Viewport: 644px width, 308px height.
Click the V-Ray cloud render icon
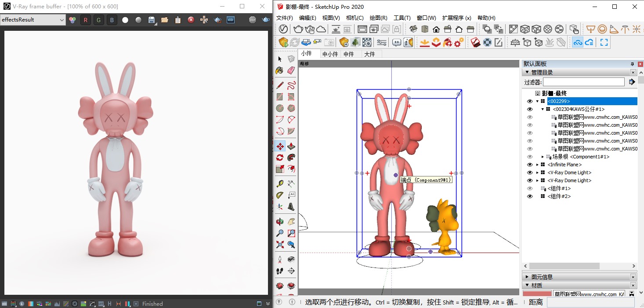[x=321, y=29]
